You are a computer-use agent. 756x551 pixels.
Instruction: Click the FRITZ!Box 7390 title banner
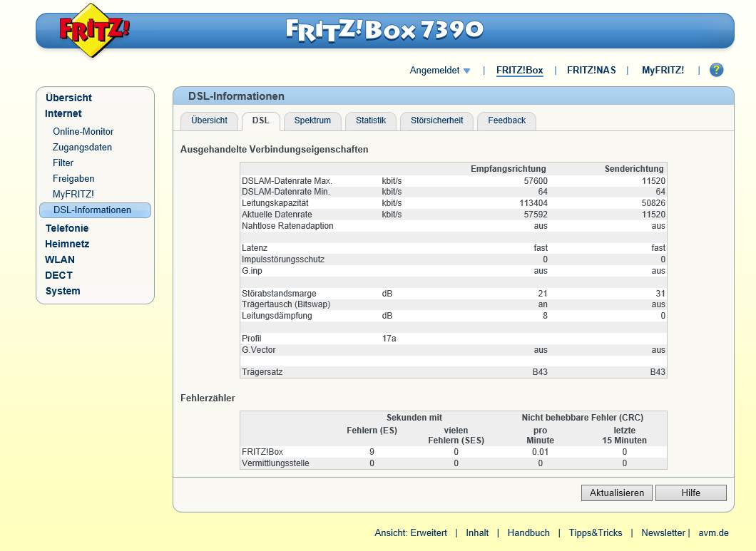384,31
